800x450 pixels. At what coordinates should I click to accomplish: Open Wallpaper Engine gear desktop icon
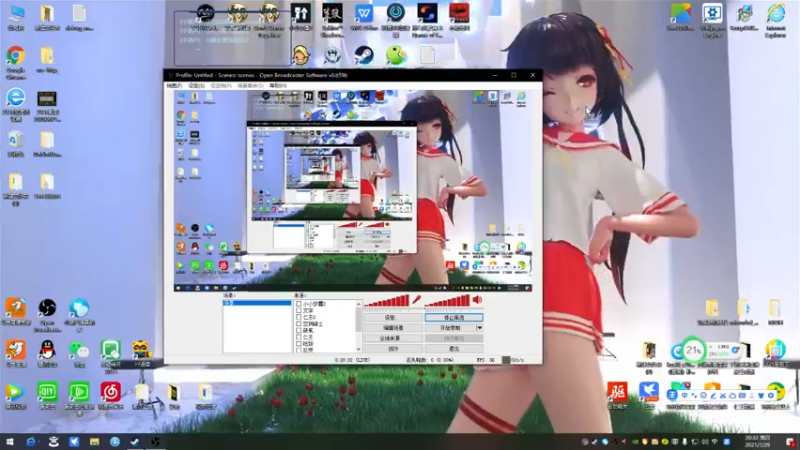click(712, 13)
